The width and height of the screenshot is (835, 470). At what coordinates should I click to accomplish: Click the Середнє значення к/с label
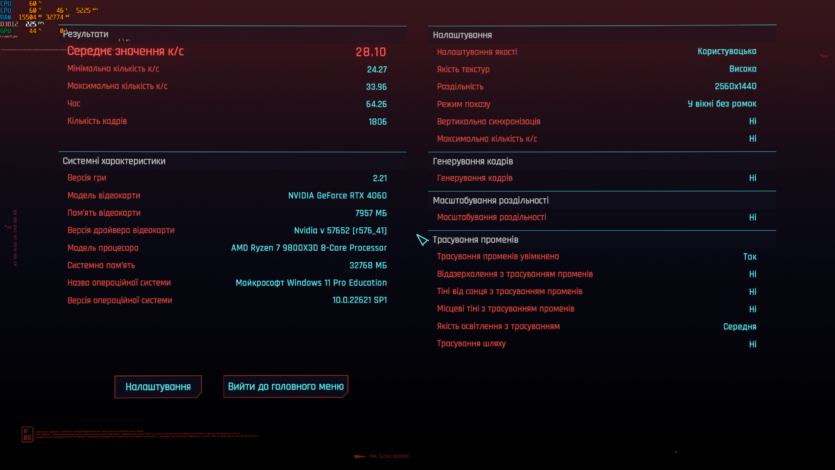pyautogui.click(x=125, y=51)
